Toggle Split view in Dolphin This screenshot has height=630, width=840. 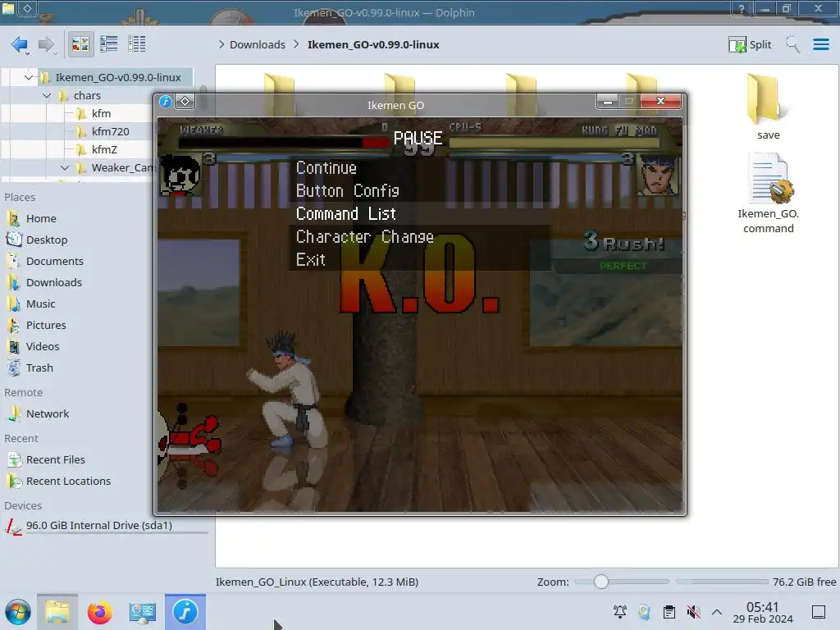[x=750, y=44]
